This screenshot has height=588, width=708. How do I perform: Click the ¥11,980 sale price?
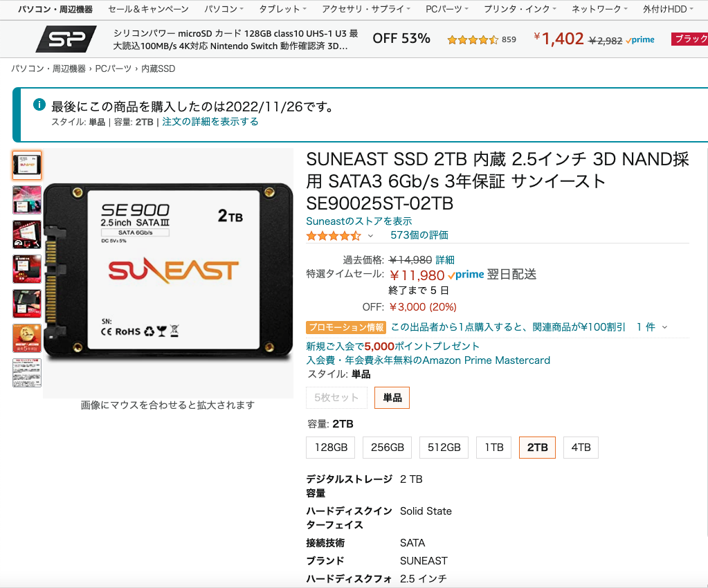[x=417, y=275]
